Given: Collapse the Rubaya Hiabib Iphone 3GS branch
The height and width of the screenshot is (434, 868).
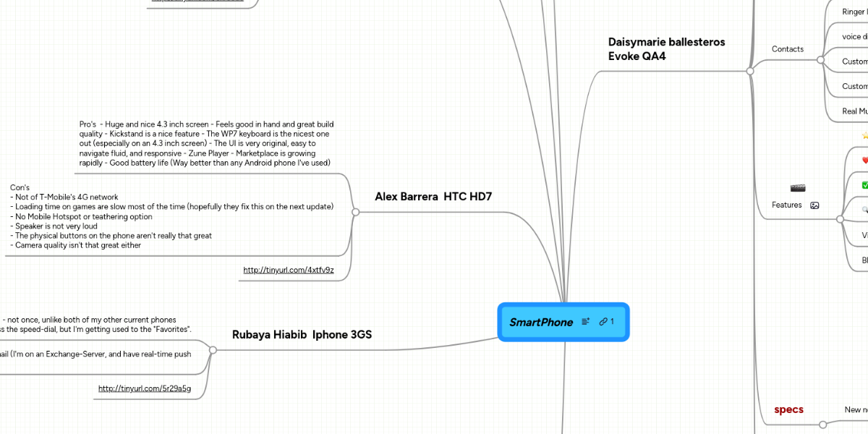Looking at the screenshot, I should pos(213,349).
